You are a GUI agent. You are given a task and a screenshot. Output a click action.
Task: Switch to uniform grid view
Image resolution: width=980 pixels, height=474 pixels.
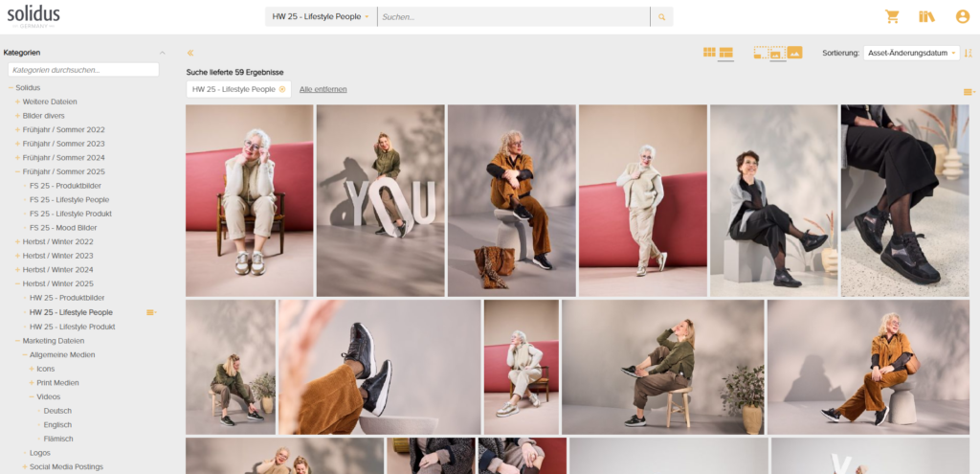click(x=709, y=53)
